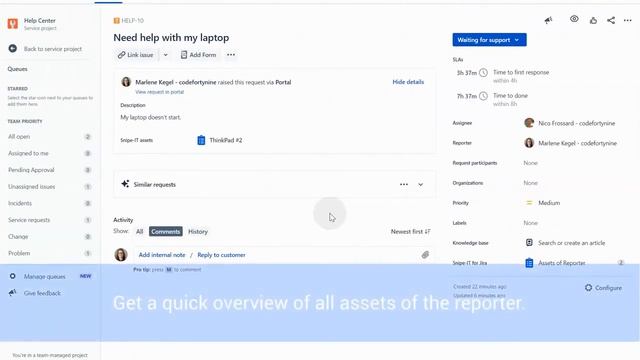Click the Manage queues gear icon
This screenshot has width=640, height=360.
(13, 276)
